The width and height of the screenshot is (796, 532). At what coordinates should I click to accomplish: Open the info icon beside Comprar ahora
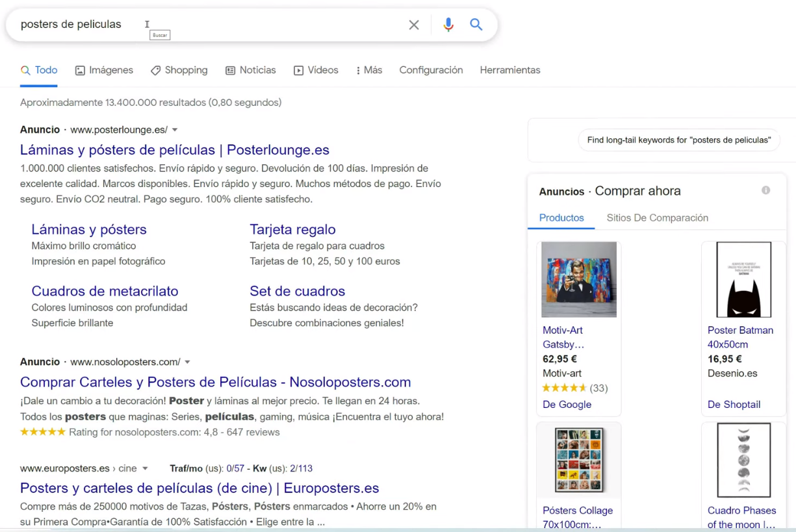(x=766, y=190)
